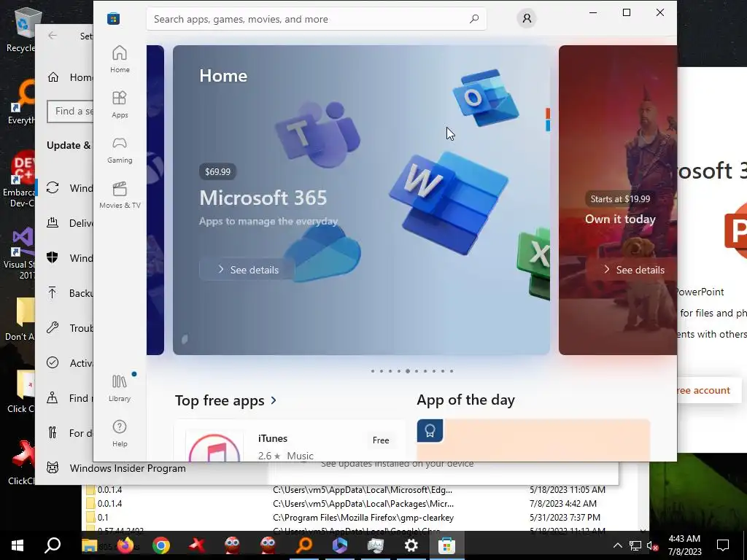The image size is (747, 560).
Task: Open Backup item in Settings sidebar
Action: click(65, 293)
